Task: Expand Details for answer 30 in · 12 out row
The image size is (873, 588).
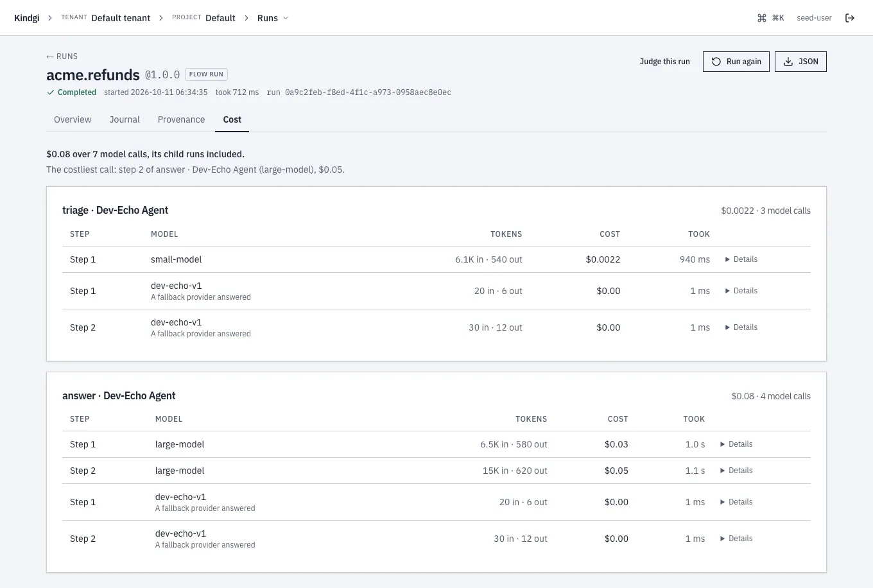Action: tap(736, 539)
